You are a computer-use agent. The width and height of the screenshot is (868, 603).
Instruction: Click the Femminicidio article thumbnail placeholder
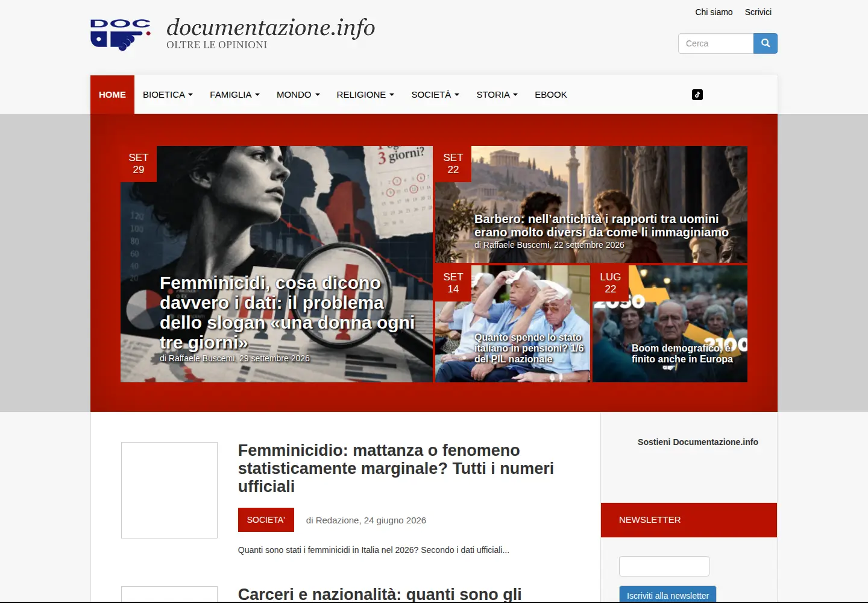coord(169,490)
